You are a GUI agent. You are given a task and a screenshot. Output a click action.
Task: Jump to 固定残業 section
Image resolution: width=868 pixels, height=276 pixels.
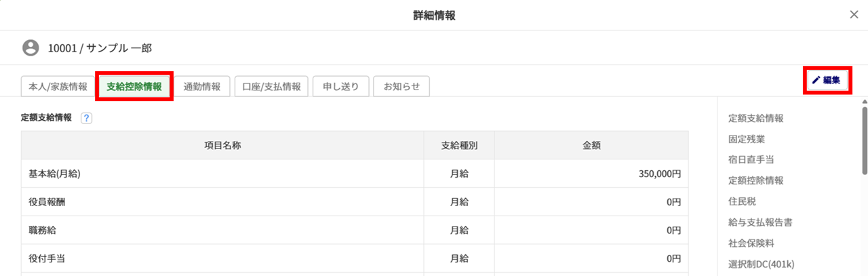(x=747, y=139)
